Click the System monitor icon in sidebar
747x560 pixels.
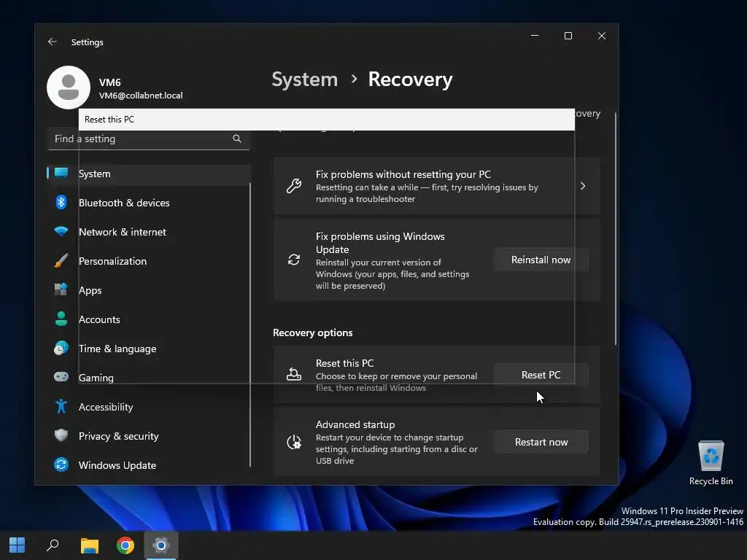point(61,174)
